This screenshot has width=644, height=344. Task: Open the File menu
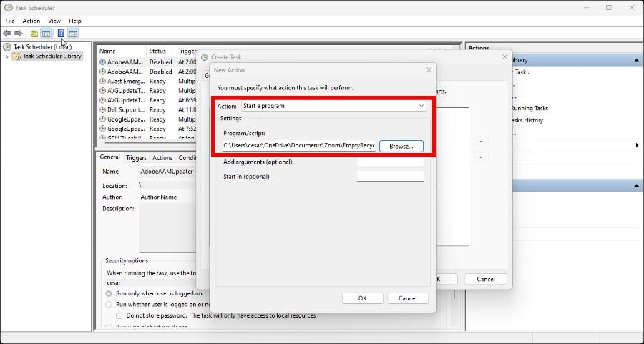click(x=10, y=21)
